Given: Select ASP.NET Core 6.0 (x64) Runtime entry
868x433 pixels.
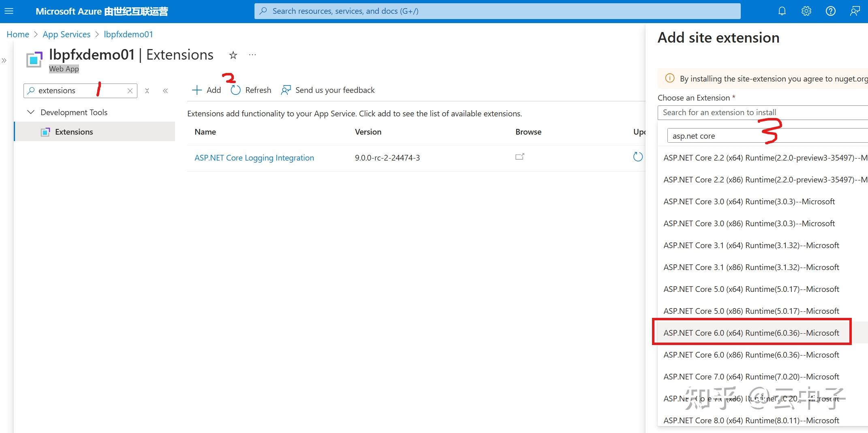Looking at the screenshot, I should pyautogui.click(x=751, y=332).
